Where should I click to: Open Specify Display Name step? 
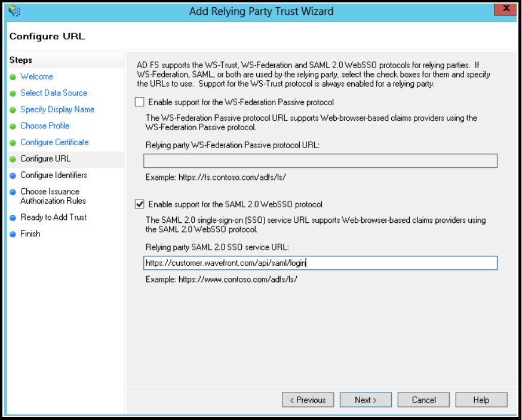[57, 109]
